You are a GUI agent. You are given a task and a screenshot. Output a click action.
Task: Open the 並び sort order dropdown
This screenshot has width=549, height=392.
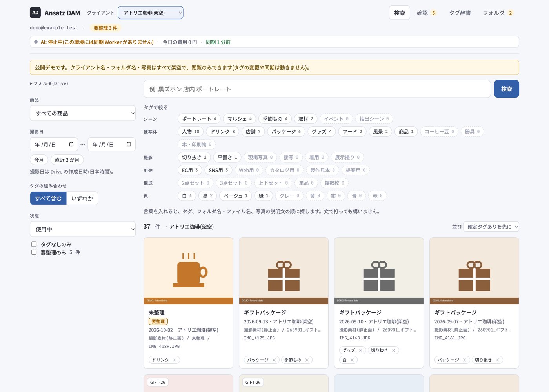pos(491,227)
